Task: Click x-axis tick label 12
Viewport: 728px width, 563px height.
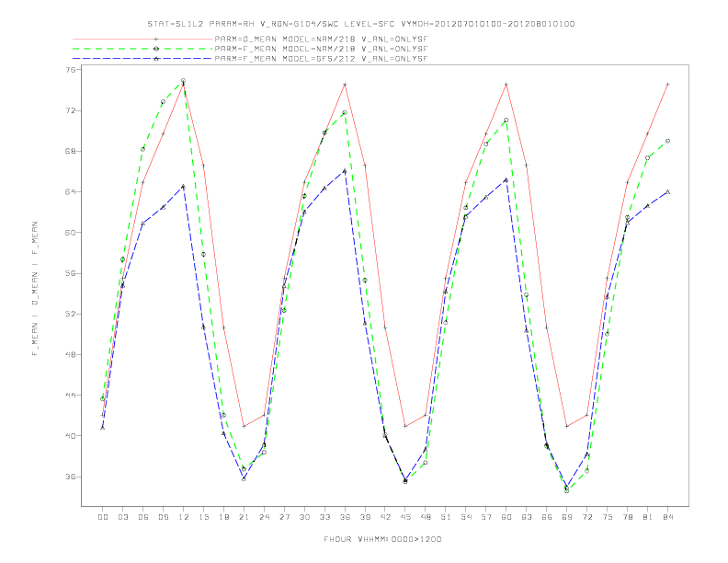Action: click(x=184, y=517)
